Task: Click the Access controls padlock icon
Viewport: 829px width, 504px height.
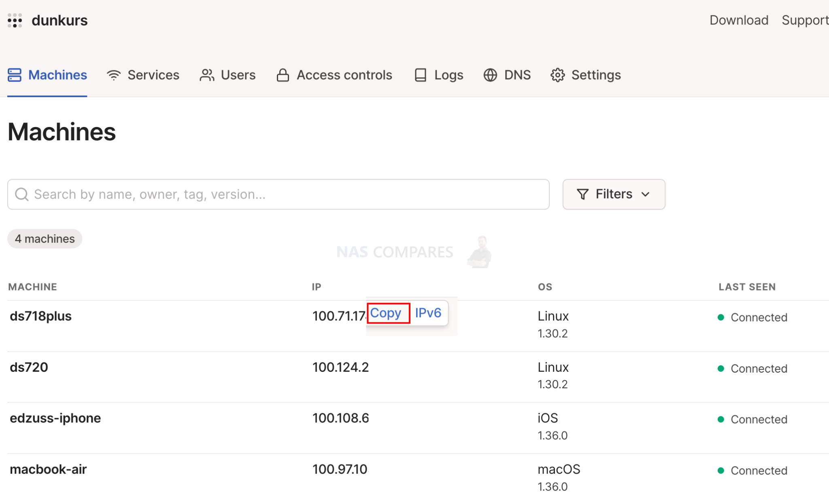Action: 283,75
